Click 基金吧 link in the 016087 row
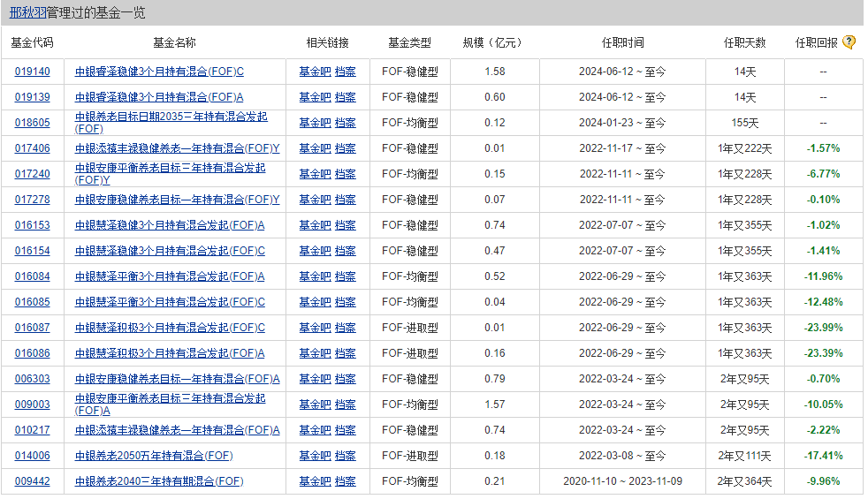The height and width of the screenshot is (499, 868). click(315, 328)
